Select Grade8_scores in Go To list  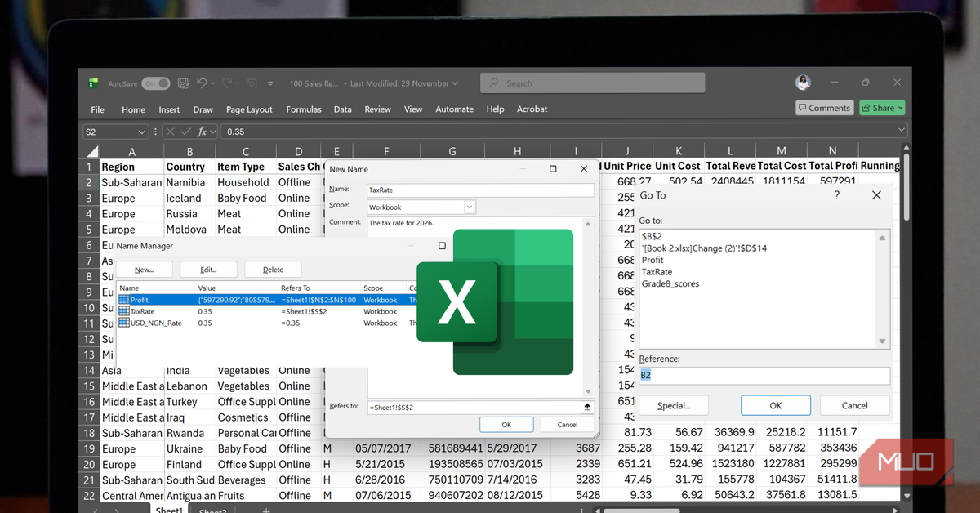(670, 283)
